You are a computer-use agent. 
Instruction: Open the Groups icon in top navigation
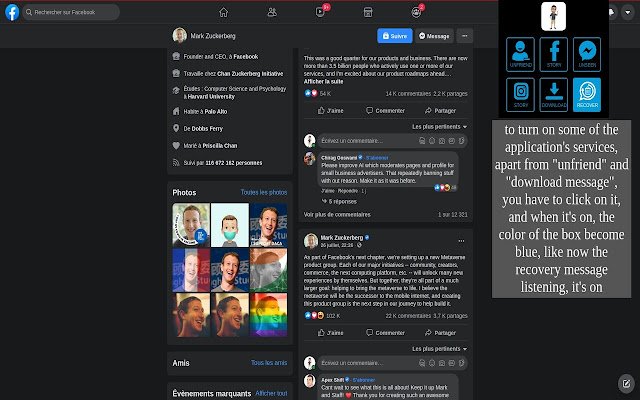pyautogui.click(x=416, y=12)
